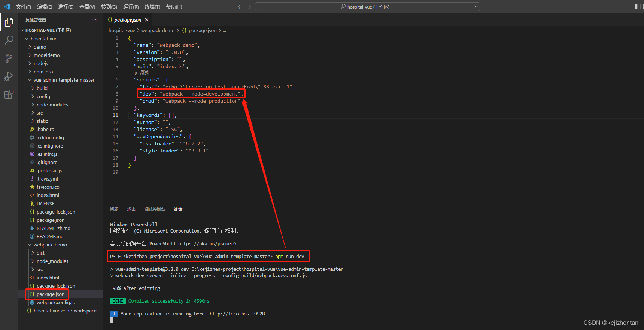The width and height of the screenshot is (644, 330).
Task: Switch to the 问题 panel tab
Action: [114, 209]
